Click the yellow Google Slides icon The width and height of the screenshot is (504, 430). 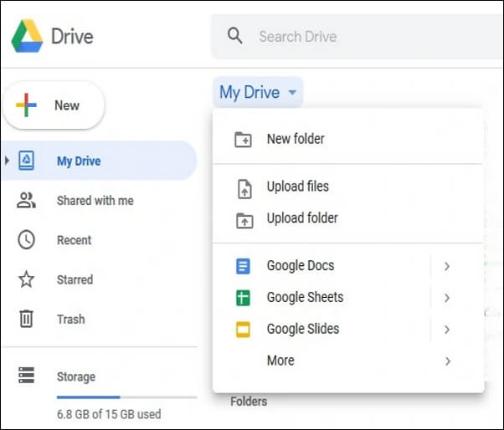pos(243,330)
